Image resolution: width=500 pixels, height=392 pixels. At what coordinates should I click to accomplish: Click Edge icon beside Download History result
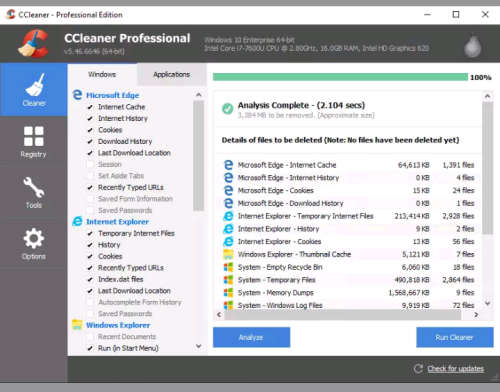tap(228, 203)
